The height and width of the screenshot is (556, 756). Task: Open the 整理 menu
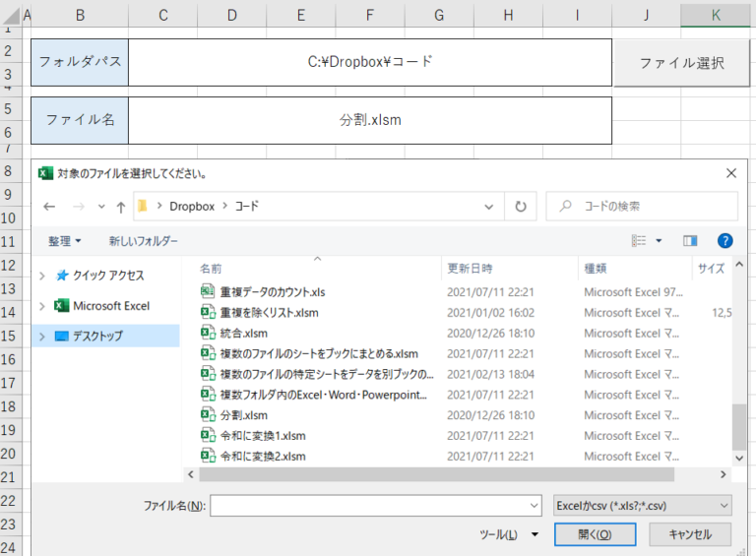[65, 241]
